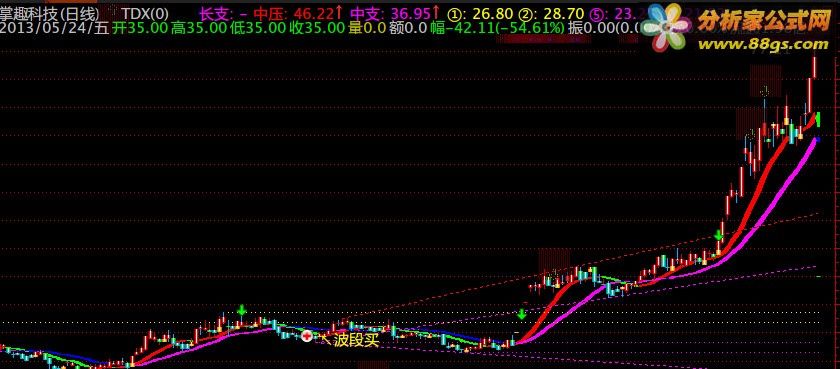840x369 pixels.
Task: Click the change value 幅-42.11(-54.61%)
Action: pyautogui.click(x=497, y=28)
